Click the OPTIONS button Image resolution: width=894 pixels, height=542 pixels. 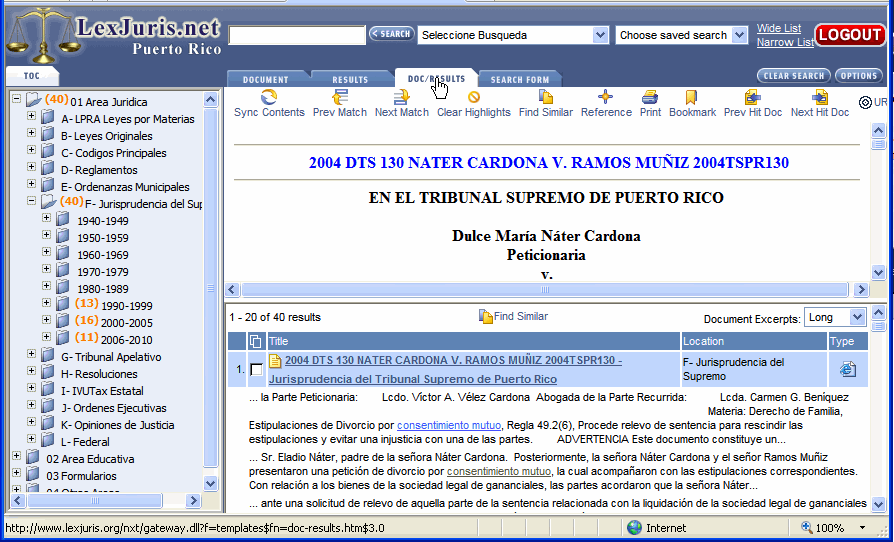(x=859, y=75)
